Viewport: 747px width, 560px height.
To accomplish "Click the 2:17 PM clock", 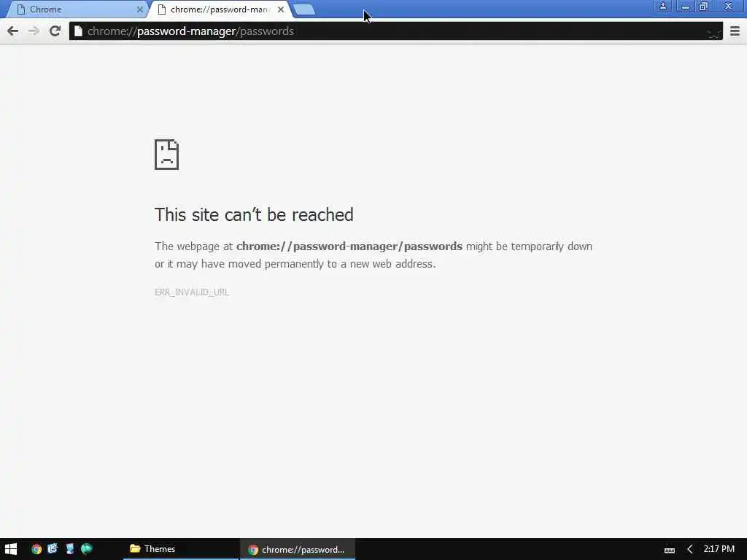I will click(x=719, y=549).
